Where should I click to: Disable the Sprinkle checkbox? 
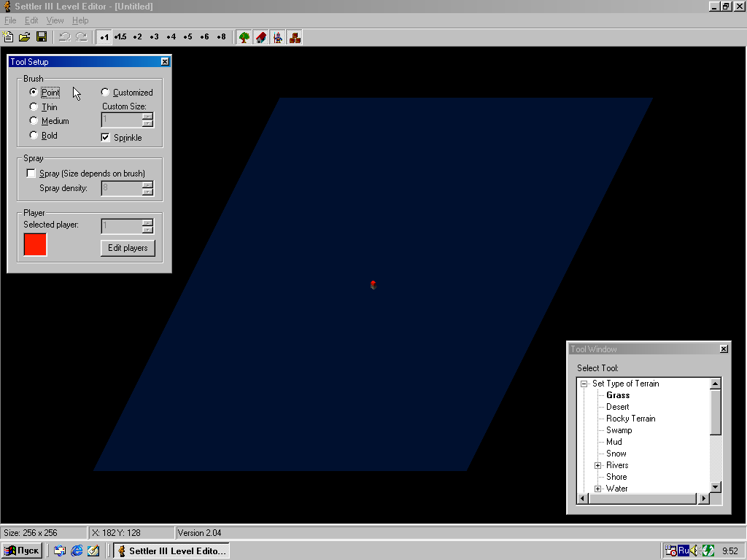pyautogui.click(x=106, y=138)
